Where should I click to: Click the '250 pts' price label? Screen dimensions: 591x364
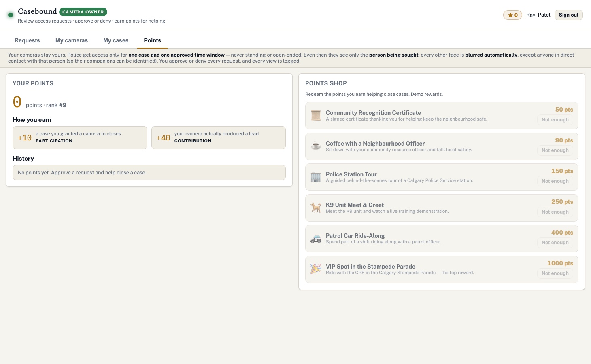point(562,202)
